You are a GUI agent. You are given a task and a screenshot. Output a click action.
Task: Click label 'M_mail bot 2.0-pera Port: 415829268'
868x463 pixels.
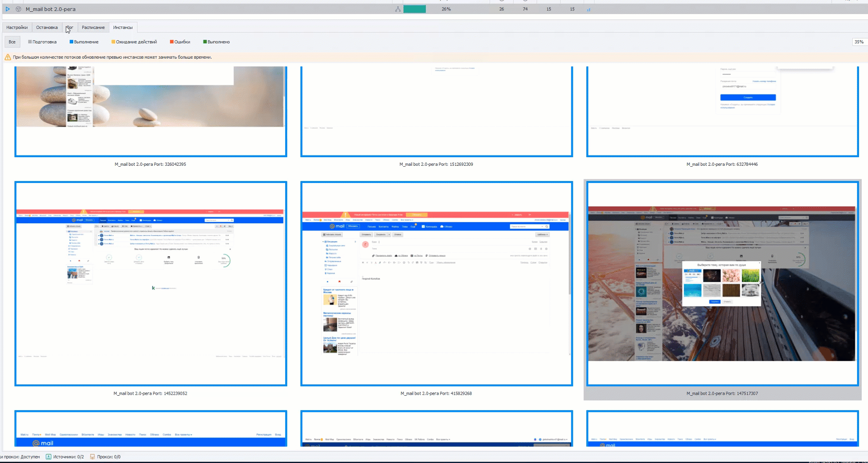pyautogui.click(x=436, y=393)
